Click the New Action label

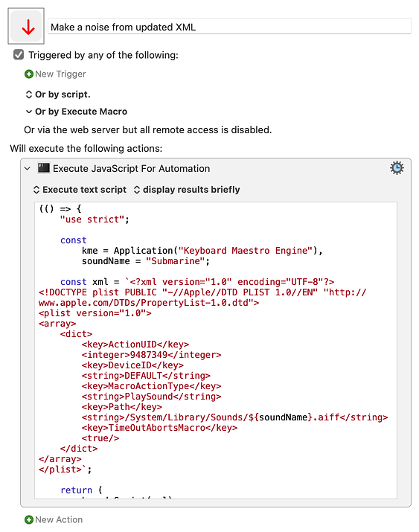tap(59, 519)
